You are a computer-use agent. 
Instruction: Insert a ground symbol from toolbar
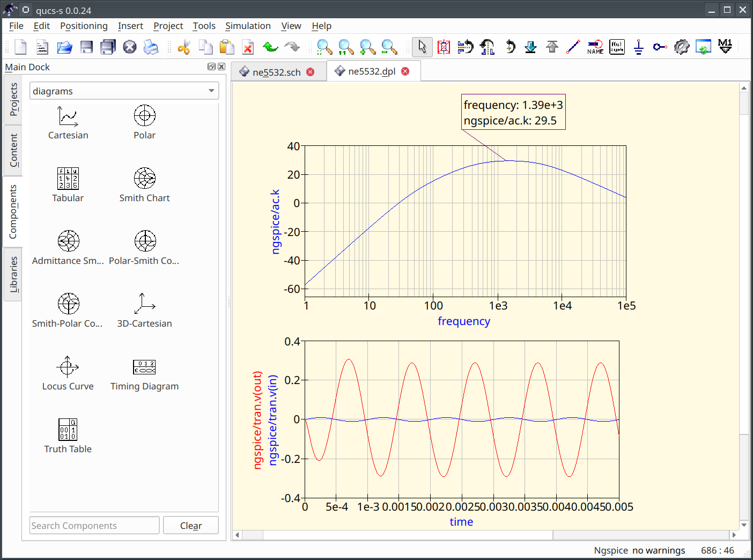pyautogui.click(x=638, y=47)
